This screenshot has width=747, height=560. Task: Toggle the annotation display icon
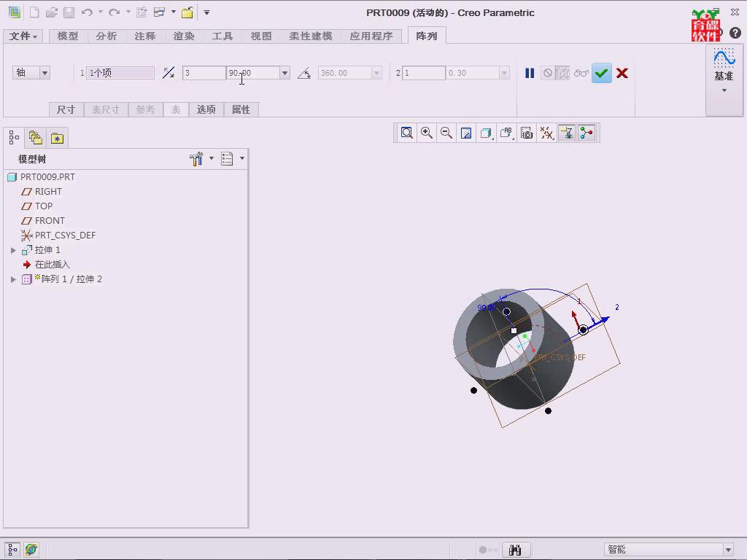(x=567, y=133)
